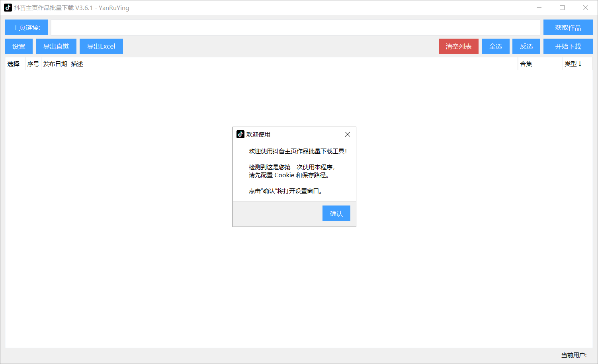Viewport: 598px width, 364px height.
Task: Close the 欢迎使用 welcome dialog
Action: tap(347, 134)
